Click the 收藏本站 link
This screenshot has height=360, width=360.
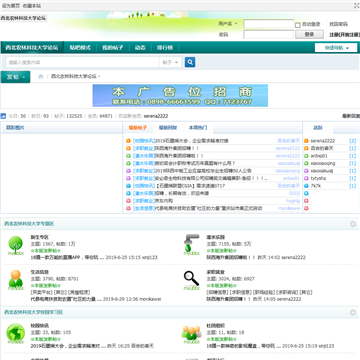pos(32,6)
